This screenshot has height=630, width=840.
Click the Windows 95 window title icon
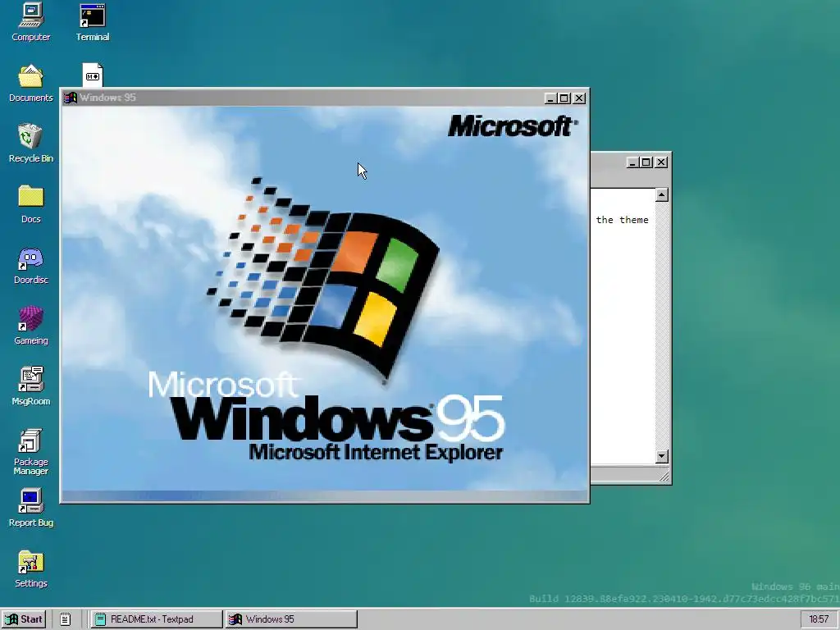[x=71, y=98]
